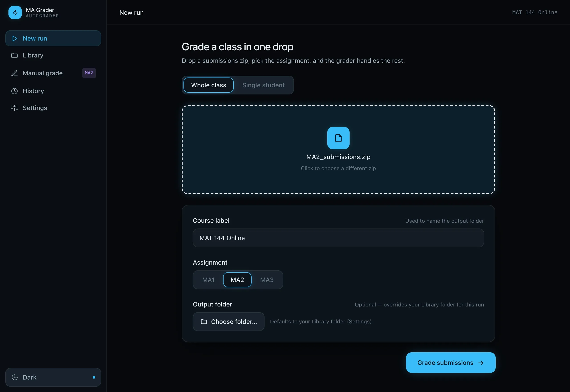Click Grade submissions button
This screenshot has height=392, width=570.
pos(451,363)
